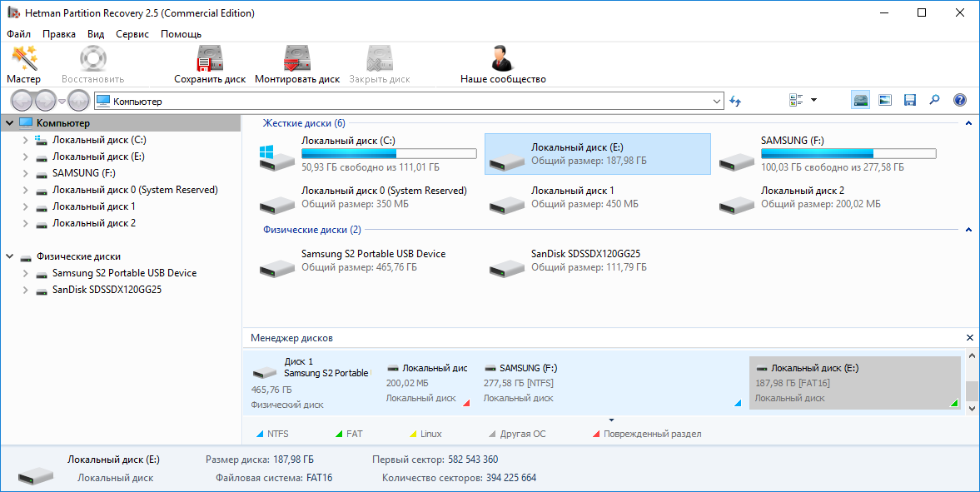This screenshot has width=980, height=492.
Task: Click the Монтировать диск toolbar icon
Action: 297,65
